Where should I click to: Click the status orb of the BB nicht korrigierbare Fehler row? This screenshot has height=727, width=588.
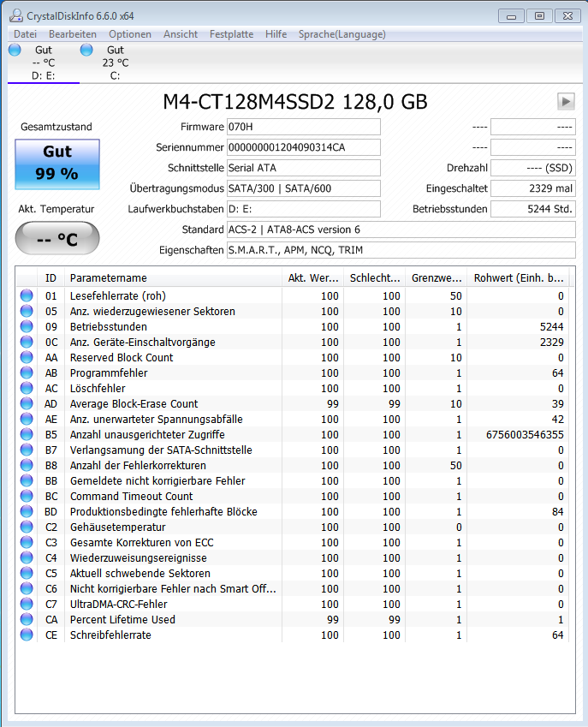[27, 480]
